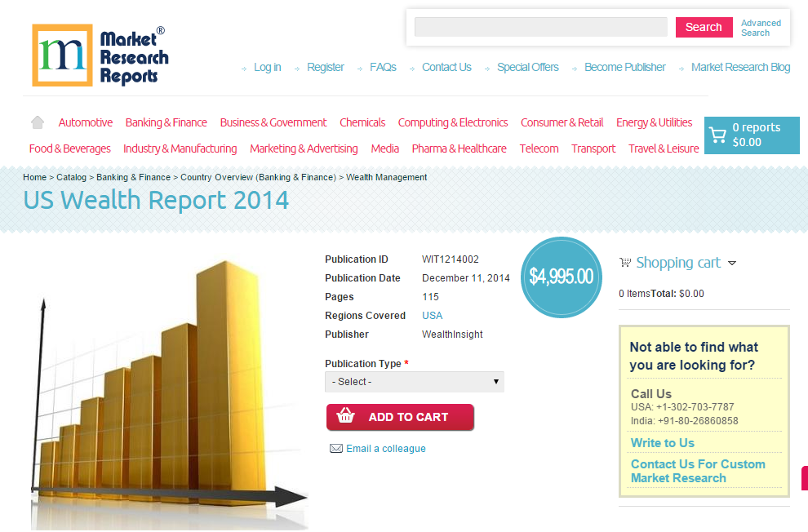
Task: Click inside the search input field
Action: tap(540, 27)
